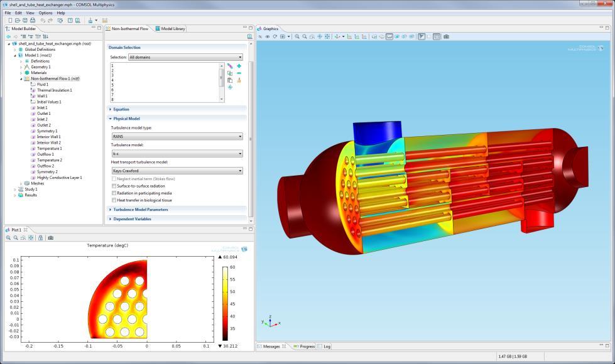Screen dimensions: 615x364
Task: Click the Go to Default 3D View axes icon
Action: click(x=337, y=36)
